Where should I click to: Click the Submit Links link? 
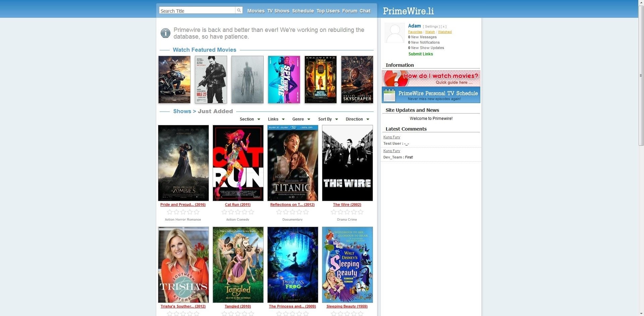point(421,54)
